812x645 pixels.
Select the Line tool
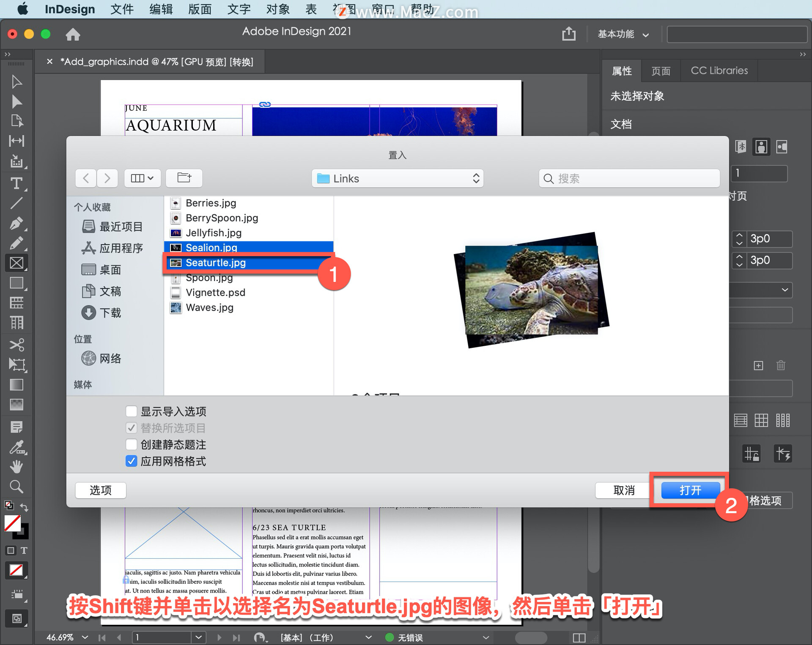click(x=16, y=203)
